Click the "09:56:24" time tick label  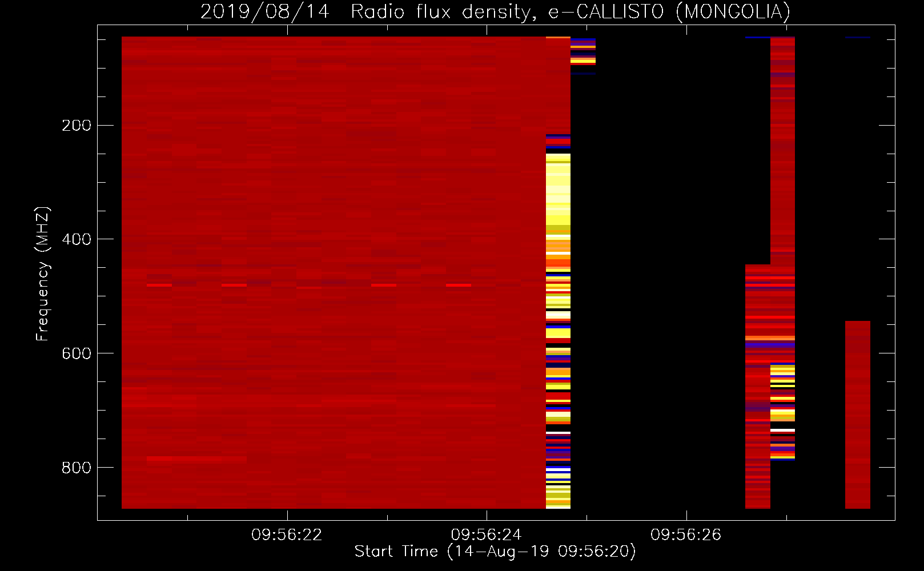tap(487, 535)
